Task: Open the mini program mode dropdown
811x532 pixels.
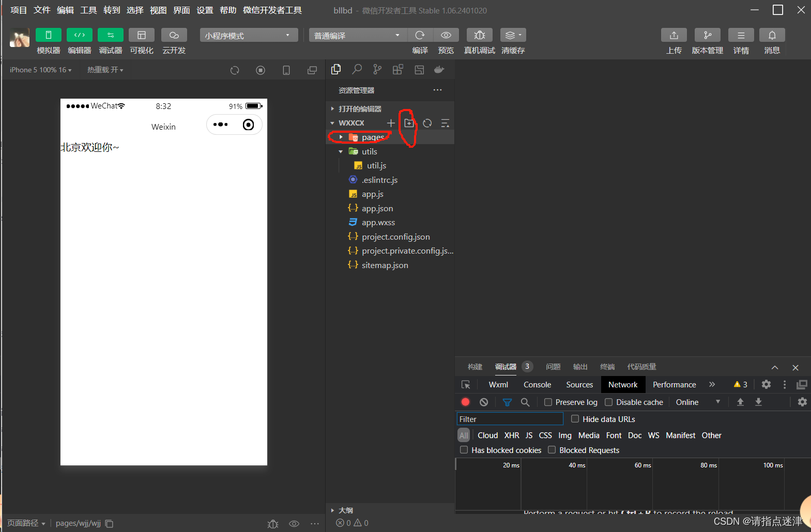Action: tap(249, 35)
